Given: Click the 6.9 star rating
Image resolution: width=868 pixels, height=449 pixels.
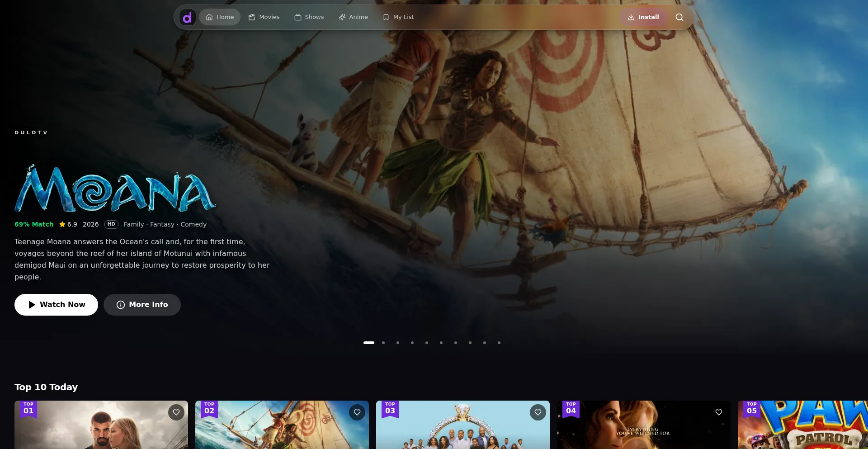Looking at the screenshot, I should pos(68,224).
